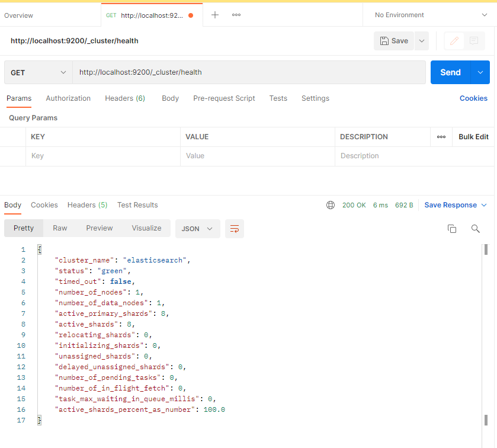The image size is (497, 448).
Task: Search the response with magnifier icon
Action: [x=475, y=229]
